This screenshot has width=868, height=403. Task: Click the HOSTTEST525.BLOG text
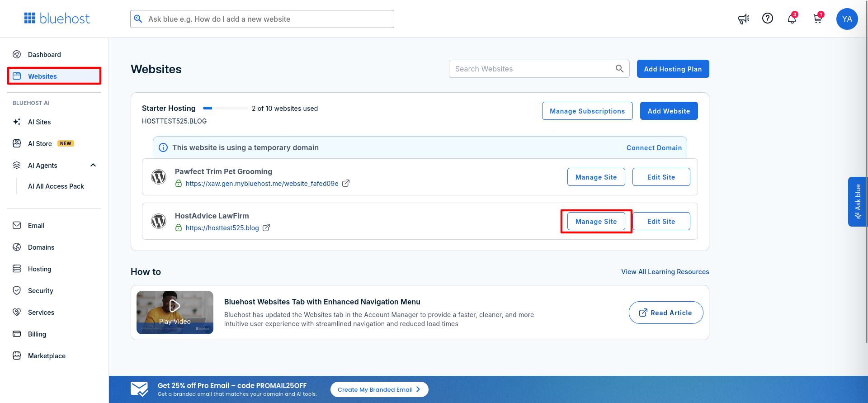coord(174,121)
